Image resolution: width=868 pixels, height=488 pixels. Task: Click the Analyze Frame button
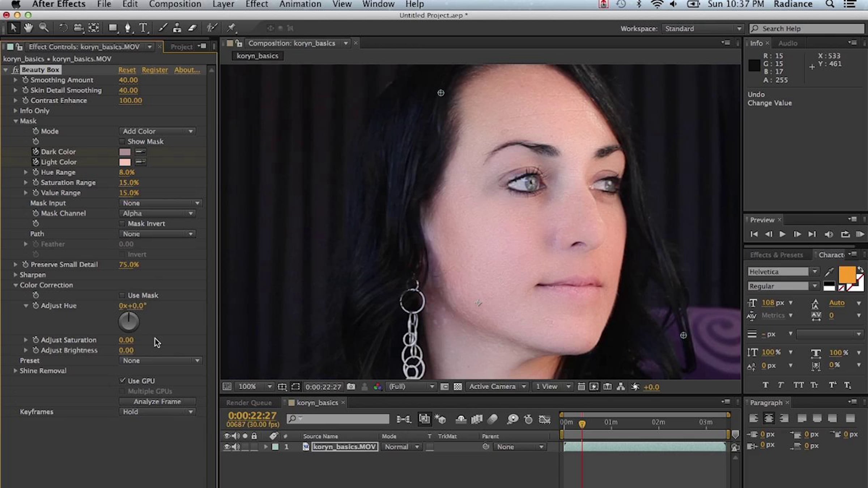click(x=157, y=401)
